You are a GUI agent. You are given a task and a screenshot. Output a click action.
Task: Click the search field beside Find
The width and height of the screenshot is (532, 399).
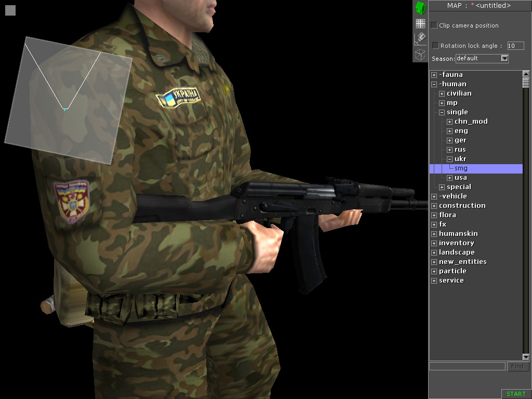pos(467,366)
